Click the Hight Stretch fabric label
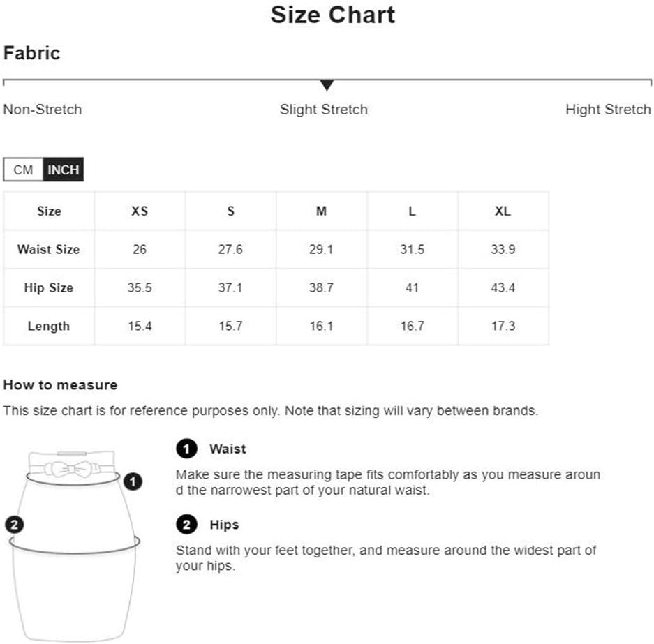654x644 pixels. click(608, 110)
